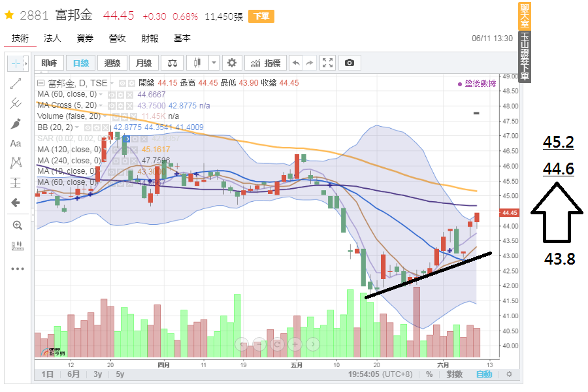Open chart settings gear in top toolbar
The image size is (588, 392).
232,63
